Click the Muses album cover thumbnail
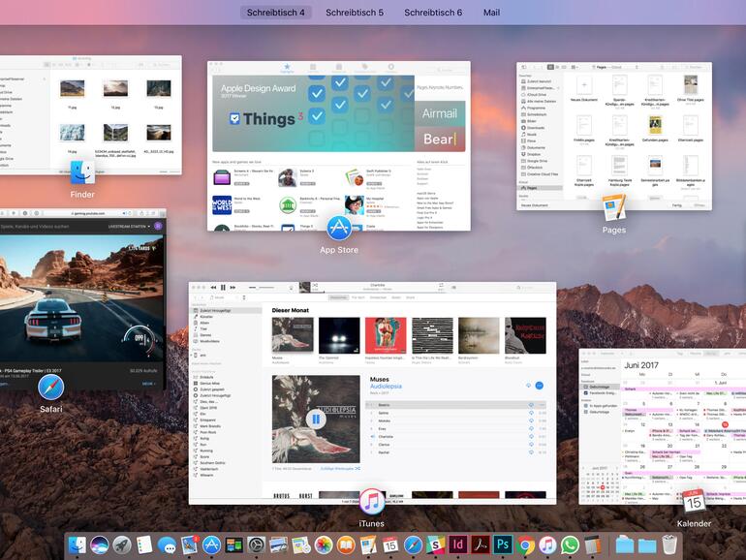The width and height of the screenshot is (746, 560). coord(290,334)
